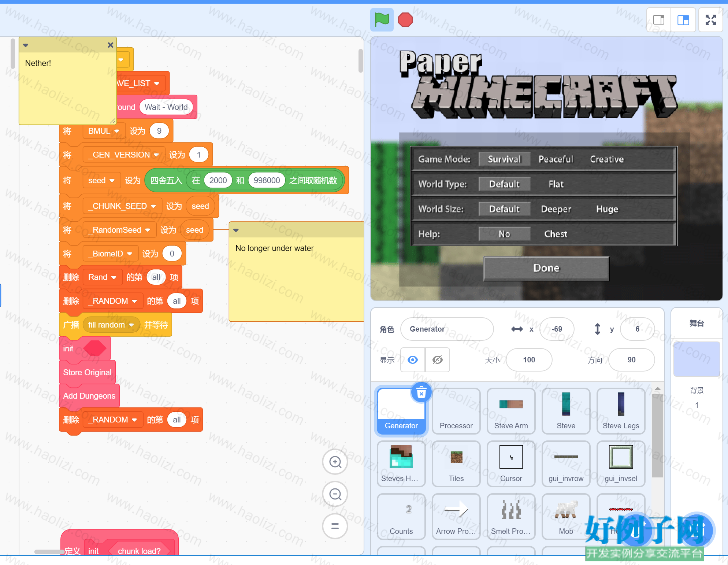Select the Mob sprite
The height and width of the screenshot is (565, 728).
click(566, 517)
